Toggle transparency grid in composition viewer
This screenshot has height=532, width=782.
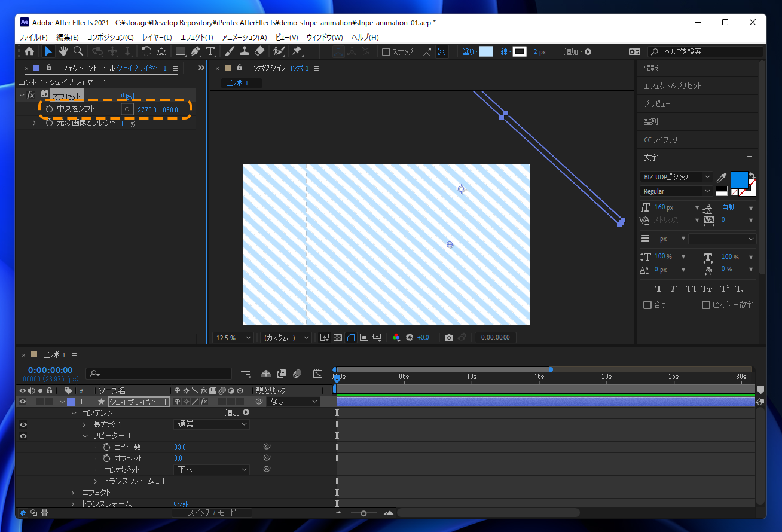click(338, 338)
